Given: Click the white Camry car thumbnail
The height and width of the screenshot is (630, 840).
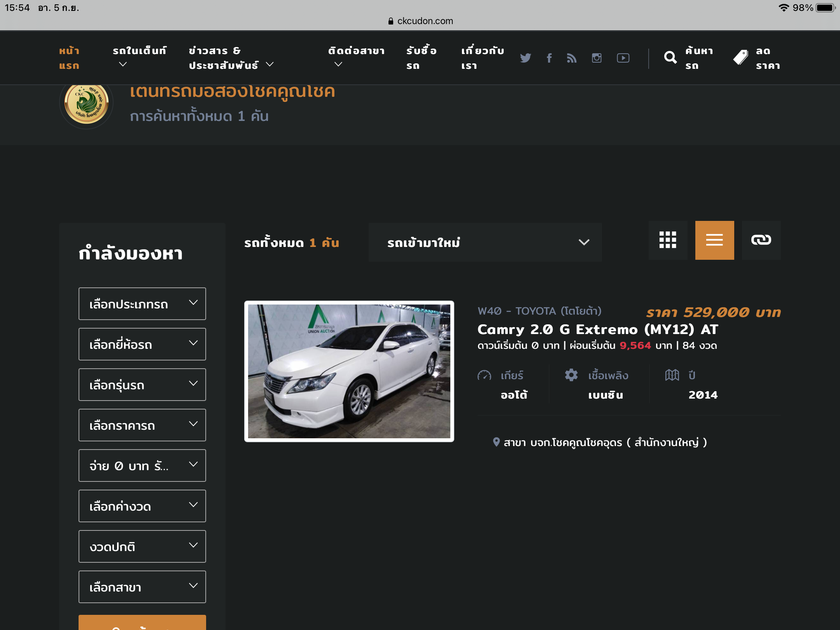Looking at the screenshot, I should [x=349, y=371].
